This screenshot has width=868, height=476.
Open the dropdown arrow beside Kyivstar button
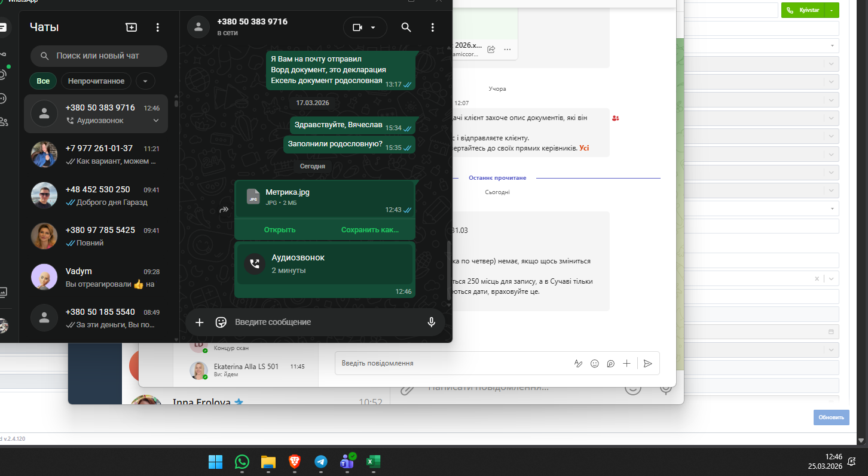pyautogui.click(x=832, y=10)
